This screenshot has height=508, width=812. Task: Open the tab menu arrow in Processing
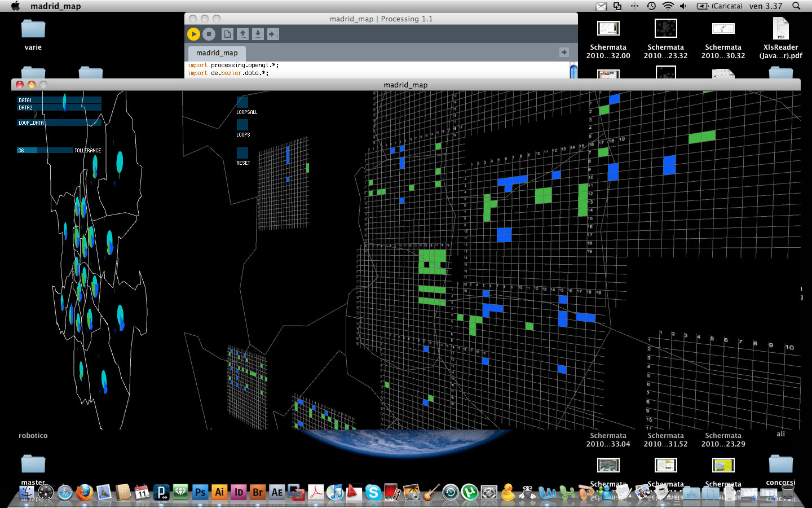coord(564,52)
